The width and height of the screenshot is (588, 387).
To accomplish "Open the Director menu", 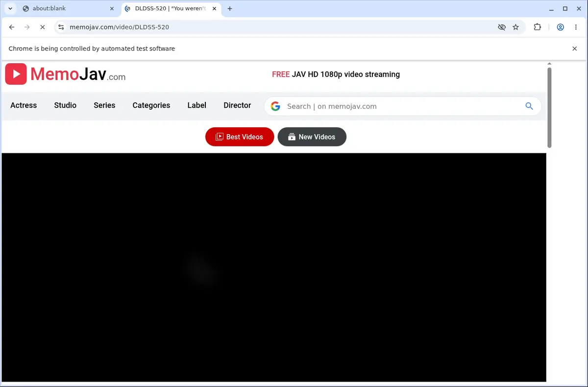I will 237,105.
